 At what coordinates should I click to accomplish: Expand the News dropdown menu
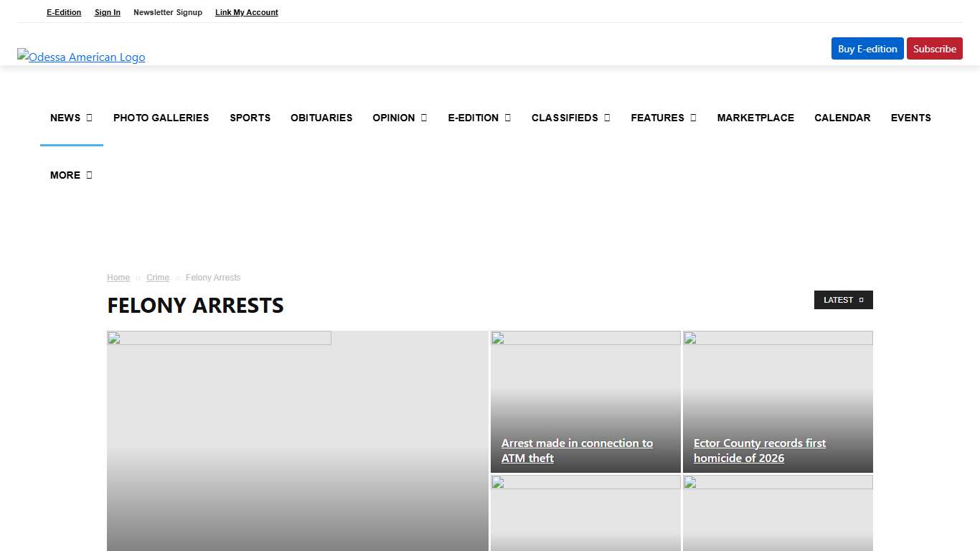(x=71, y=118)
